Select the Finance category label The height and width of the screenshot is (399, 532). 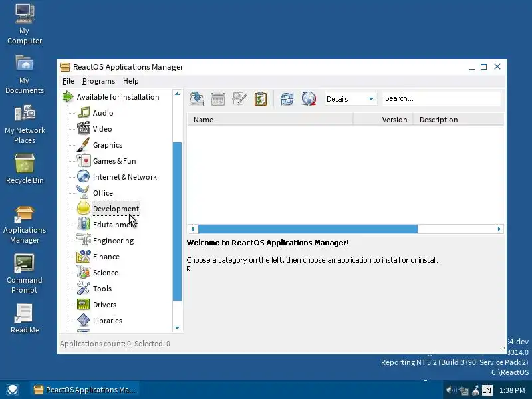tap(106, 257)
